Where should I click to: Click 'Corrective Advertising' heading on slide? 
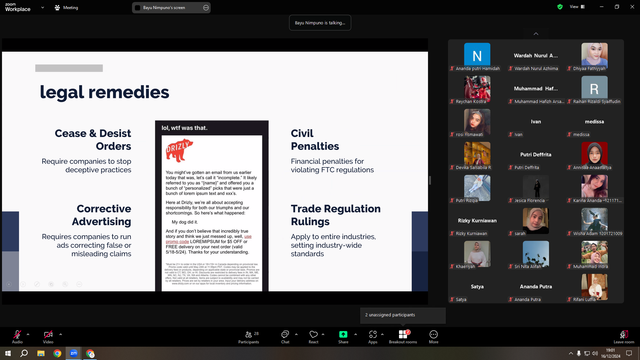(x=102, y=215)
